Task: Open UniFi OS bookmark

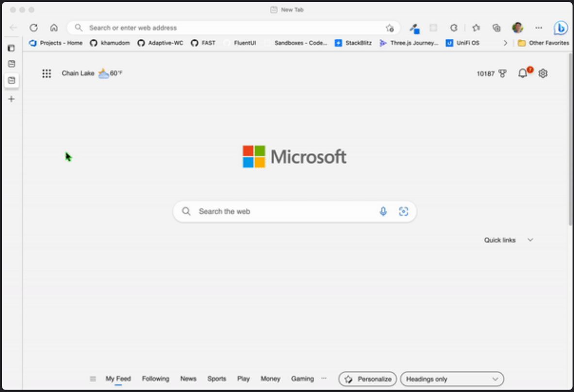Action: (462, 43)
